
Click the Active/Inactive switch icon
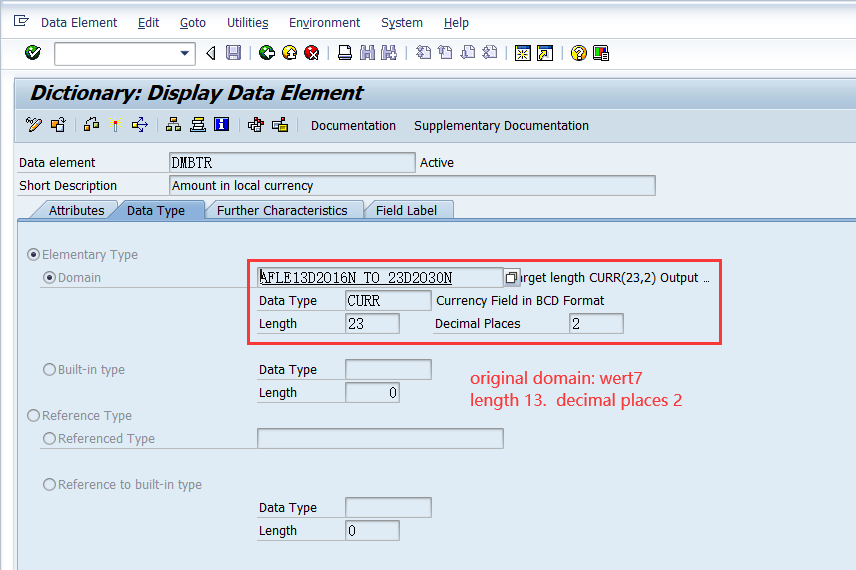coord(58,125)
